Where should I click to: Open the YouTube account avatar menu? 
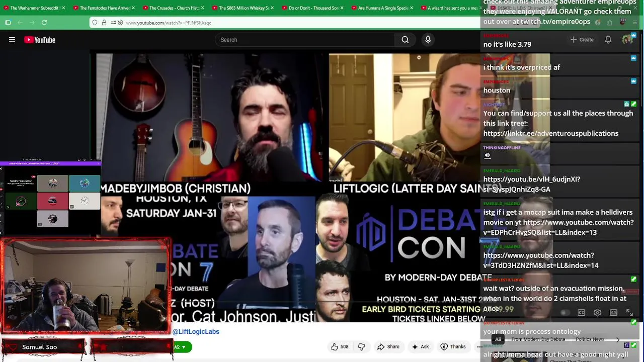coord(627,40)
